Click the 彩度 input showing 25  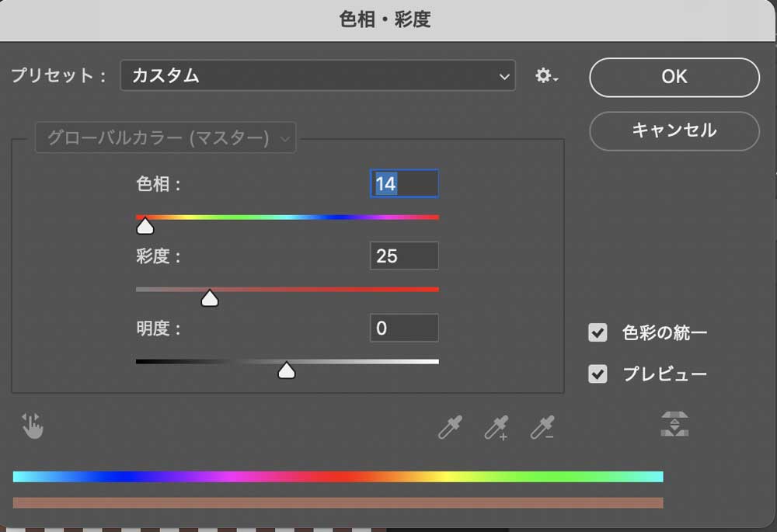(x=404, y=256)
